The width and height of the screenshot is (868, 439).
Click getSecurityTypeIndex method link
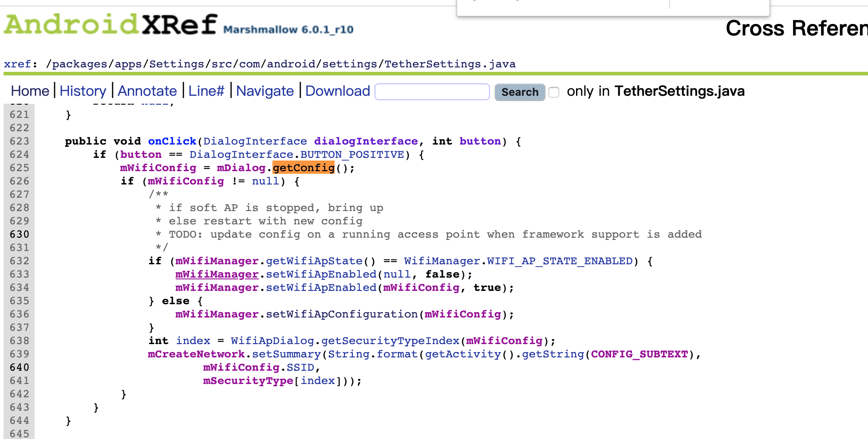click(x=391, y=341)
